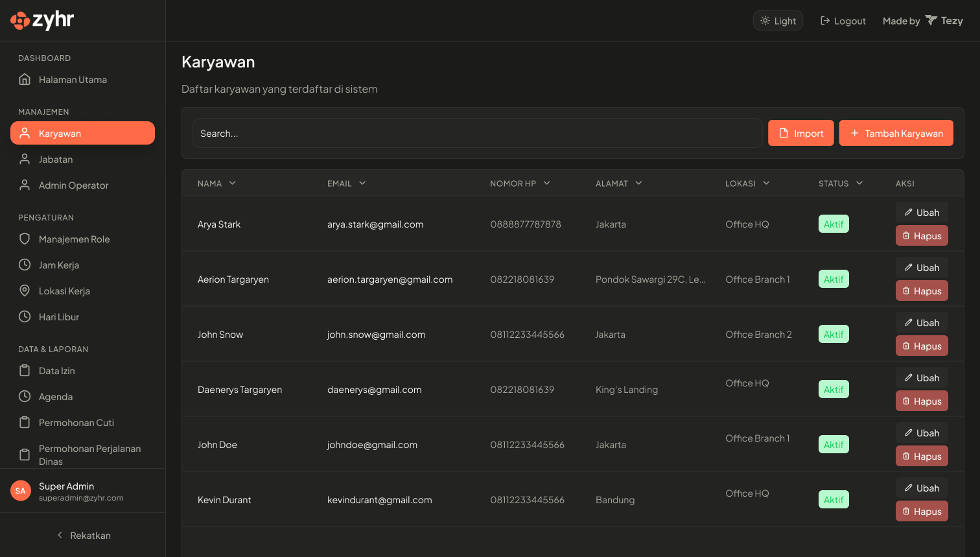The height and width of the screenshot is (557, 980).
Task: Open the Admin Operator menu item
Action: (73, 185)
